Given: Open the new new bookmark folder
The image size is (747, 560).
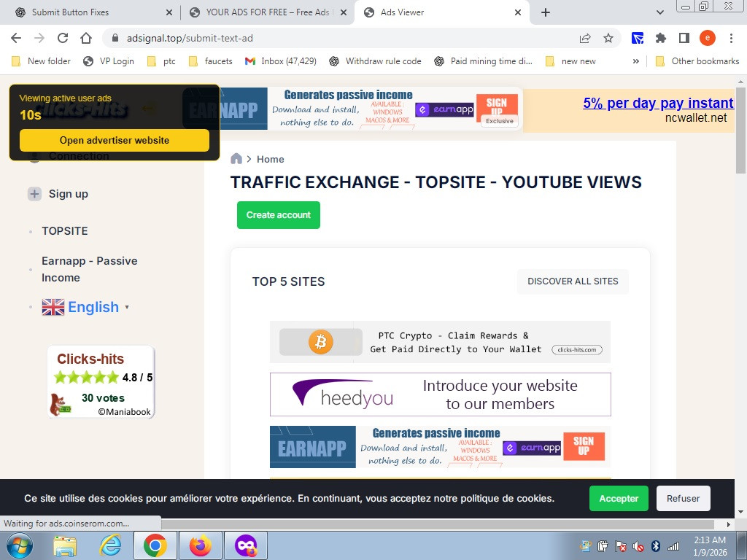Looking at the screenshot, I should click(570, 61).
